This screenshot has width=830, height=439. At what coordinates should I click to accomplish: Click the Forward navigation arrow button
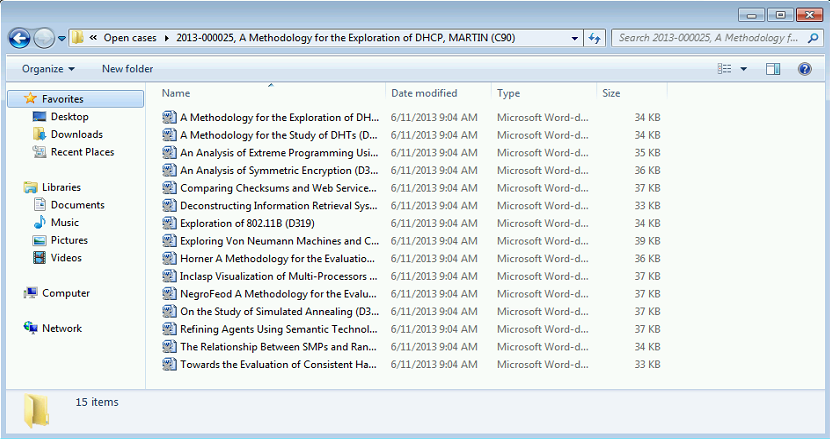tap(44, 38)
